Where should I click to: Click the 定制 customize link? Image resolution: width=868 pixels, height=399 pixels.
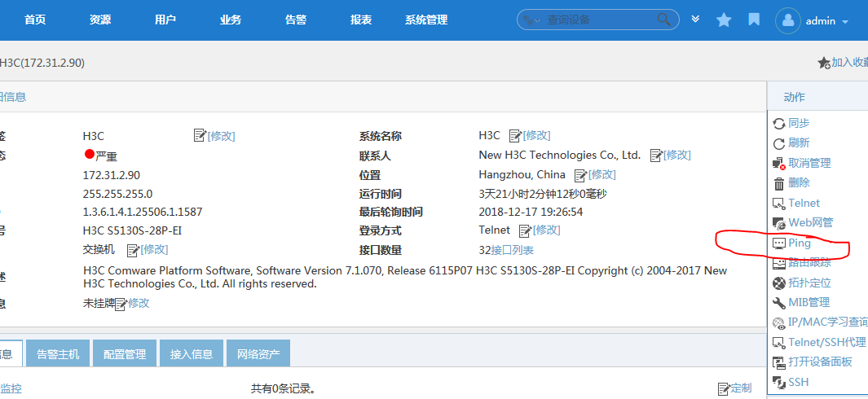741,388
